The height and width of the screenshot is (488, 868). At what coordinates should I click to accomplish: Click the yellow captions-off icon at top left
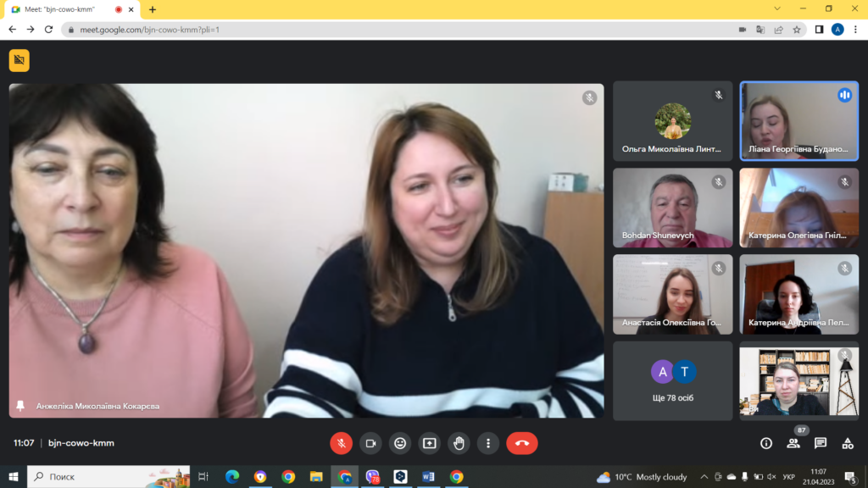pyautogui.click(x=19, y=60)
